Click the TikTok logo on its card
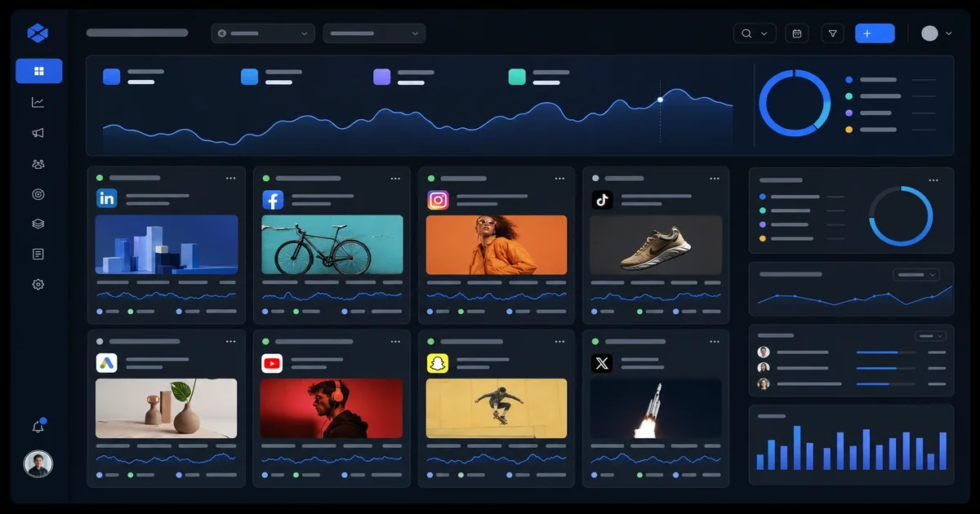 (602, 200)
